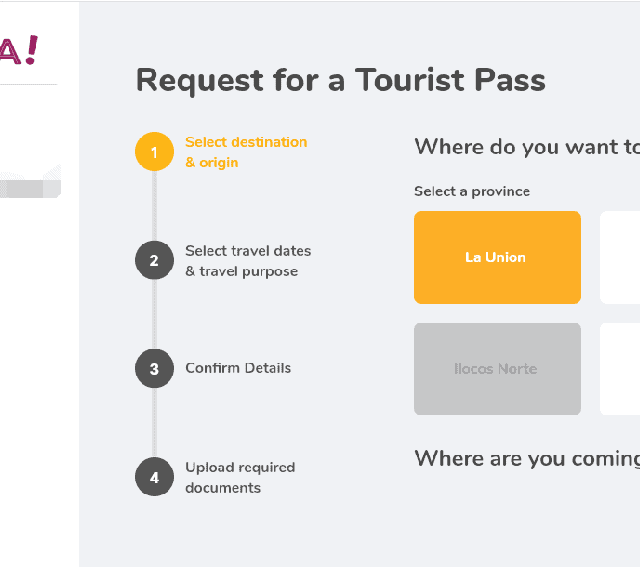
Task: Choose the white province card beside Ilocos Norte
Action: (620, 369)
